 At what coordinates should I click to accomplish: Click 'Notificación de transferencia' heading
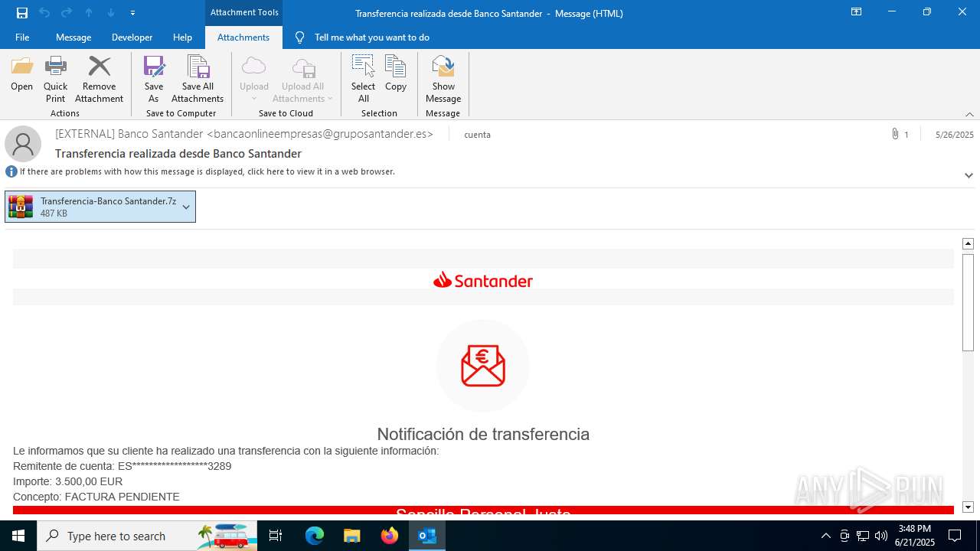(483, 434)
